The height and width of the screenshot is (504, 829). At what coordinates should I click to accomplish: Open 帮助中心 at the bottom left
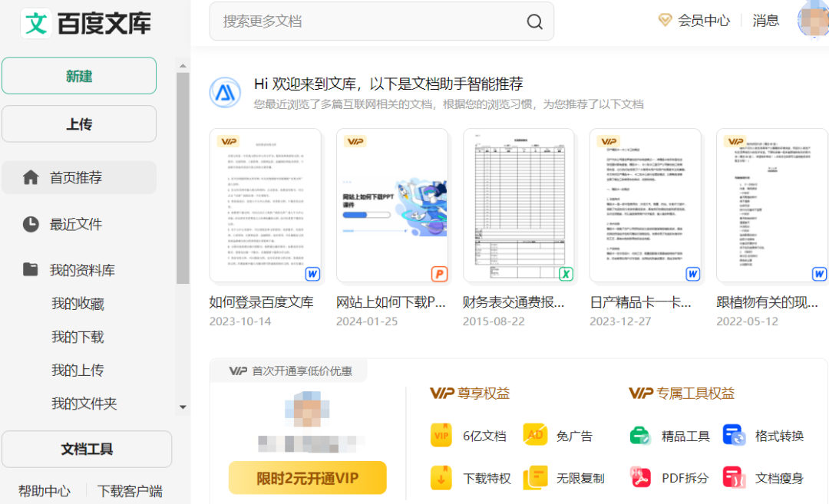pos(44,491)
